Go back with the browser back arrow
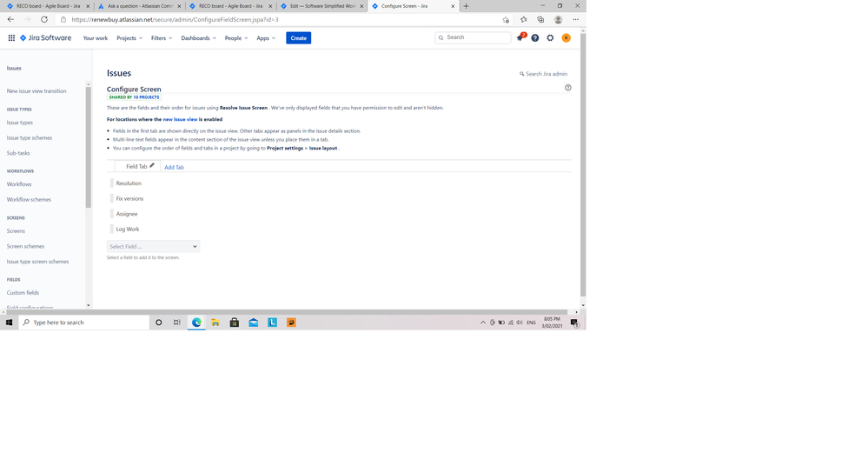868x459 pixels. point(10,19)
